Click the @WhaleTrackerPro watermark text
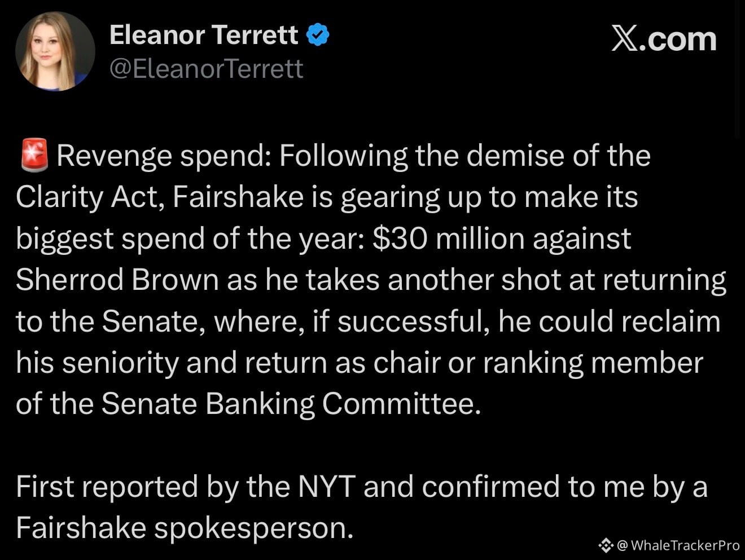745x560 pixels. pos(678,545)
